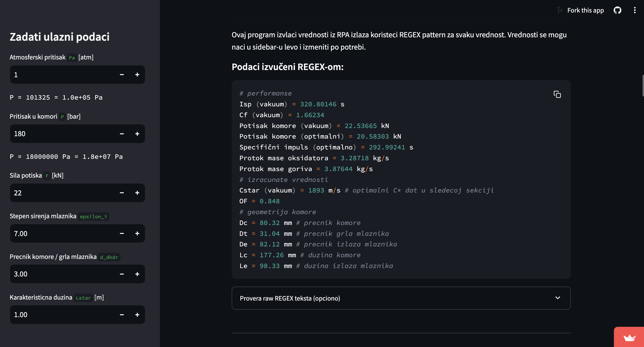Increase d_dkdr diameter ratio value
644x347 pixels.
point(137,274)
